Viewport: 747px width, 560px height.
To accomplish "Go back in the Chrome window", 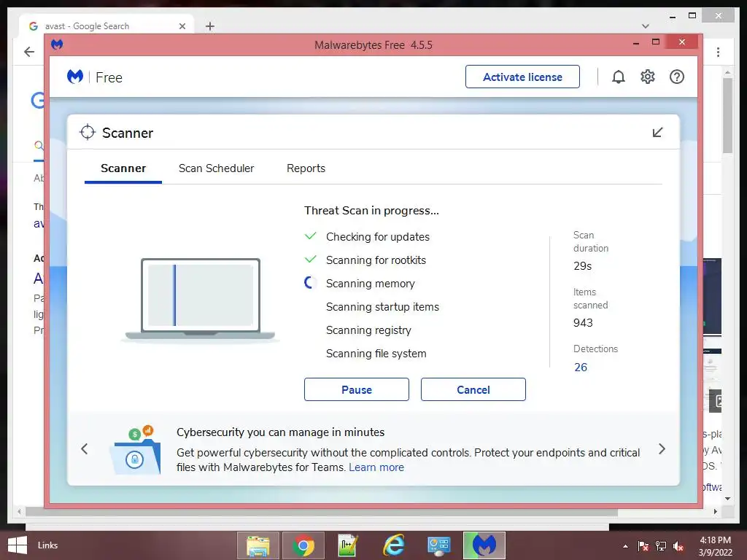I will pyautogui.click(x=29, y=52).
